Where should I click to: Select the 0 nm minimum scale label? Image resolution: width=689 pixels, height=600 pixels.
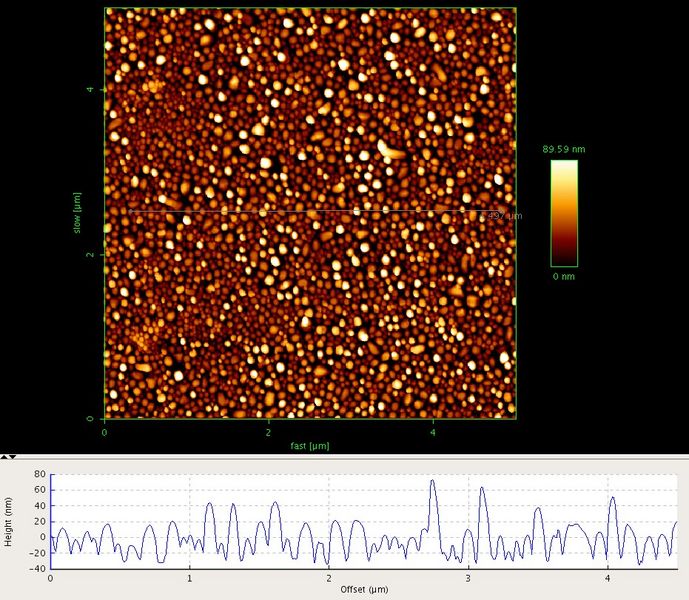(x=563, y=274)
